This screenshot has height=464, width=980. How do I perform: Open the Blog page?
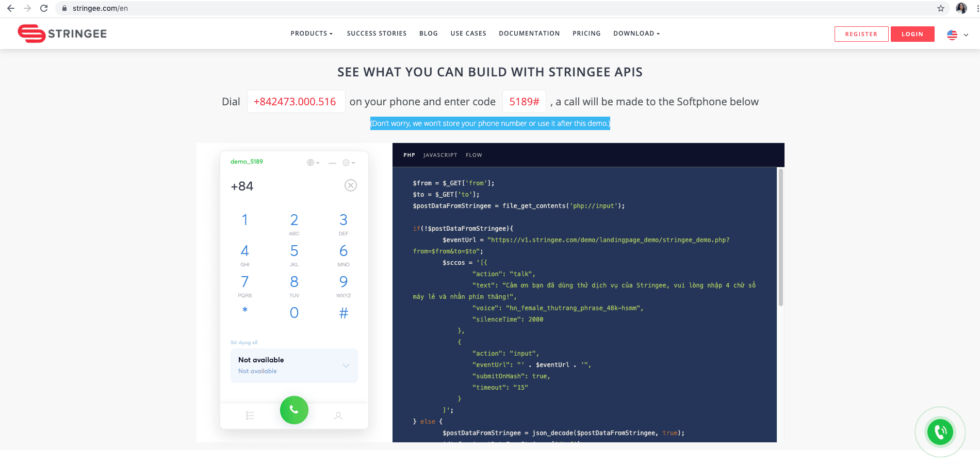(429, 34)
